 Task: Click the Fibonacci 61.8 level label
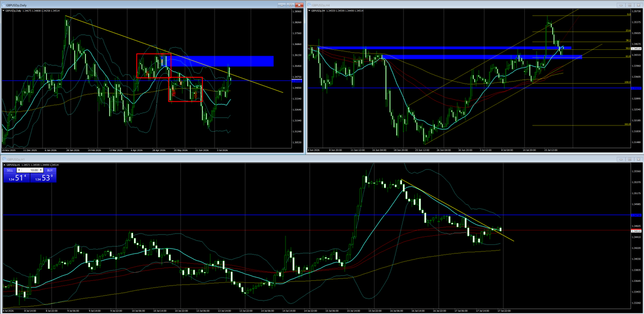coord(628,56)
